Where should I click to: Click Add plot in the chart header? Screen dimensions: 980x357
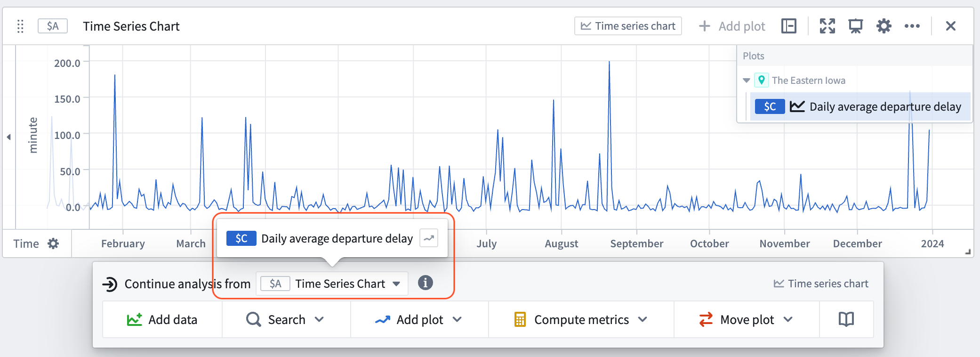point(732,26)
